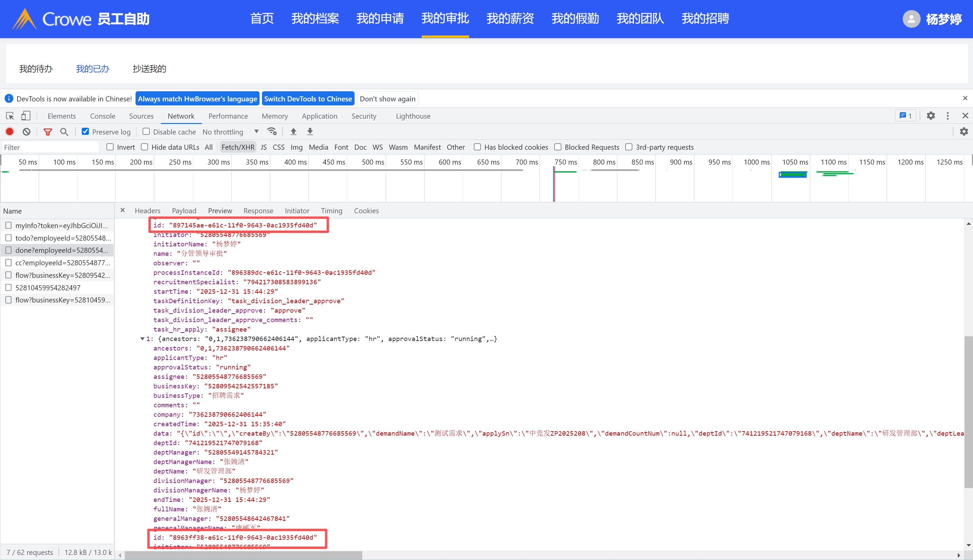Open DevTools three-dot customize menu
This screenshot has height=560, width=973.
pyautogui.click(x=948, y=116)
